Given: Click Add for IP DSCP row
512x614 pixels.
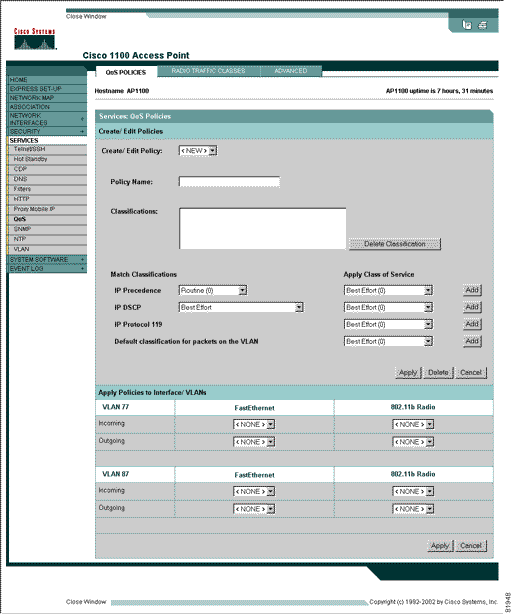Looking at the screenshot, I should (x=472, y=307).
